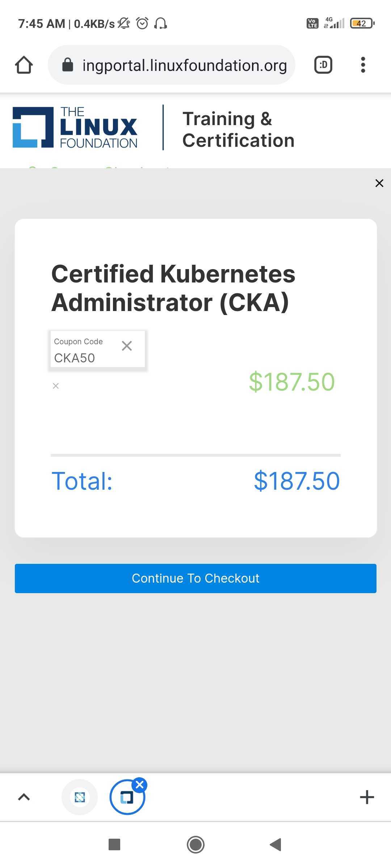Image resolution: width=391 pixels, height=868 pixels.
Task: Click the Training & Certification heading
Action: (x=238, y=129)
